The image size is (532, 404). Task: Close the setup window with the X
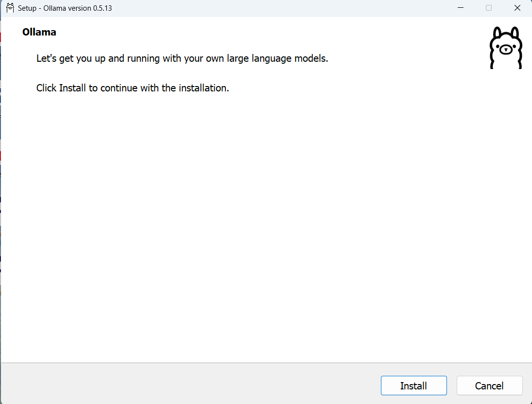point(517,8)
